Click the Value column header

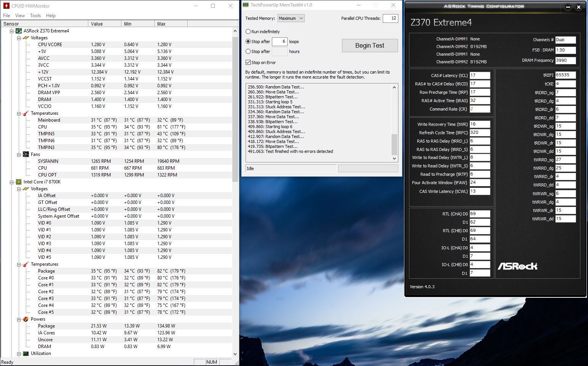(105, 24)
